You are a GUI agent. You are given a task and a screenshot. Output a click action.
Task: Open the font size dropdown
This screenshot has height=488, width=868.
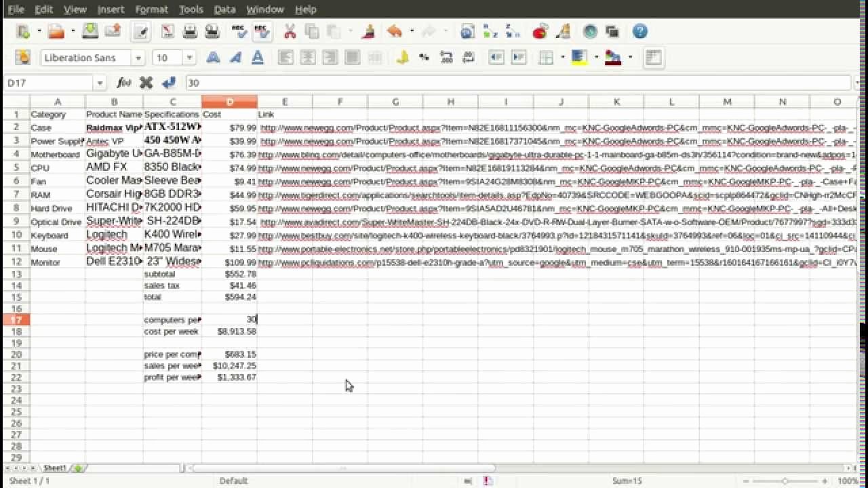click(x=189, y=58)
